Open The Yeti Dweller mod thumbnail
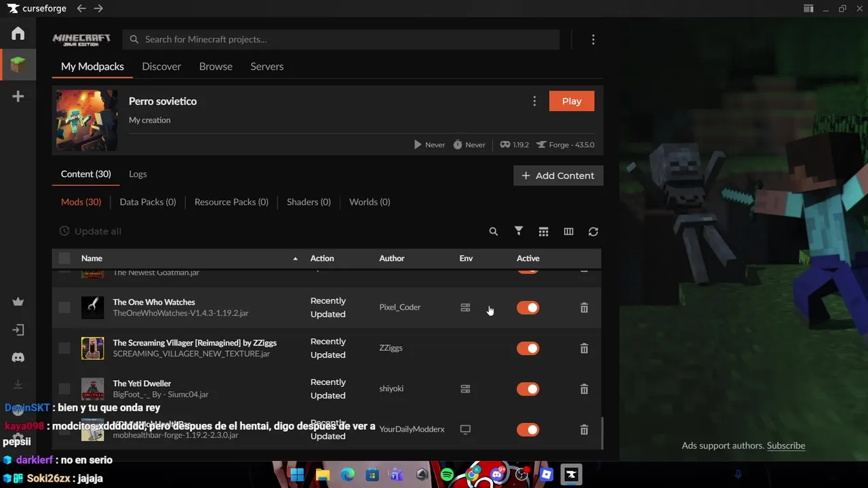The image size is (868, 488). coord(93,389)
